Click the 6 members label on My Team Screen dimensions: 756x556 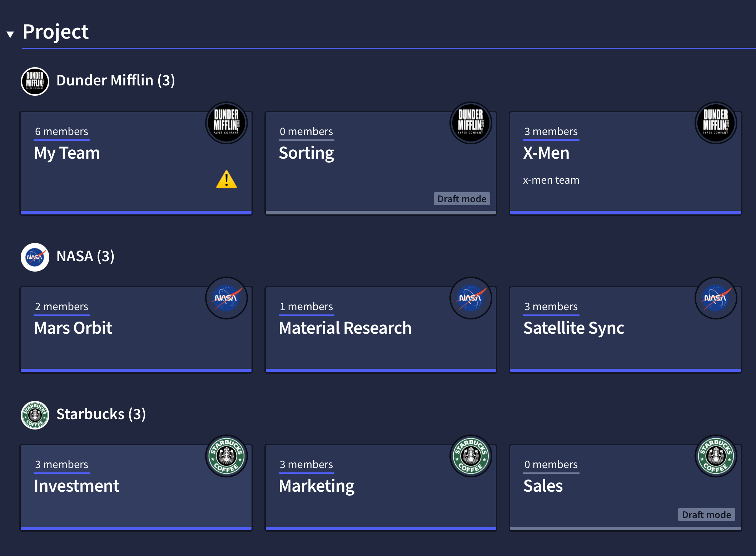click(61, 131)
